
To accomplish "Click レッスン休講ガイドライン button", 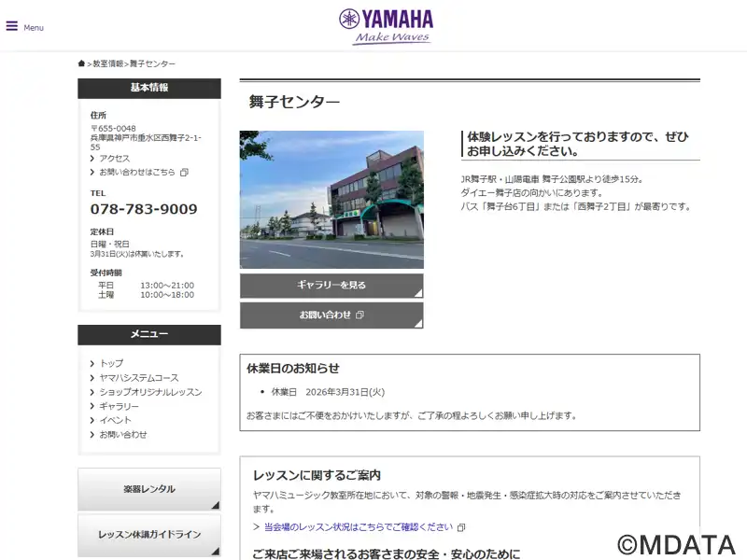I will point(149,535).
